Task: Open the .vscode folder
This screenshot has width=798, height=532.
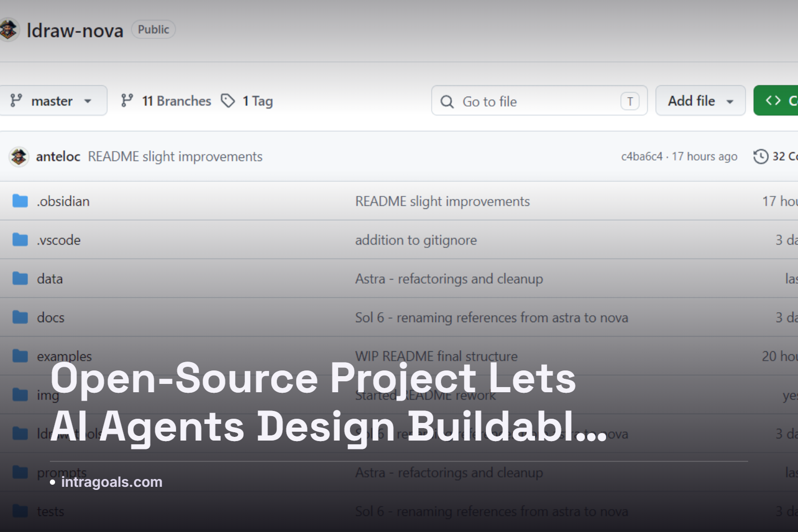Action: pos(59,240)
